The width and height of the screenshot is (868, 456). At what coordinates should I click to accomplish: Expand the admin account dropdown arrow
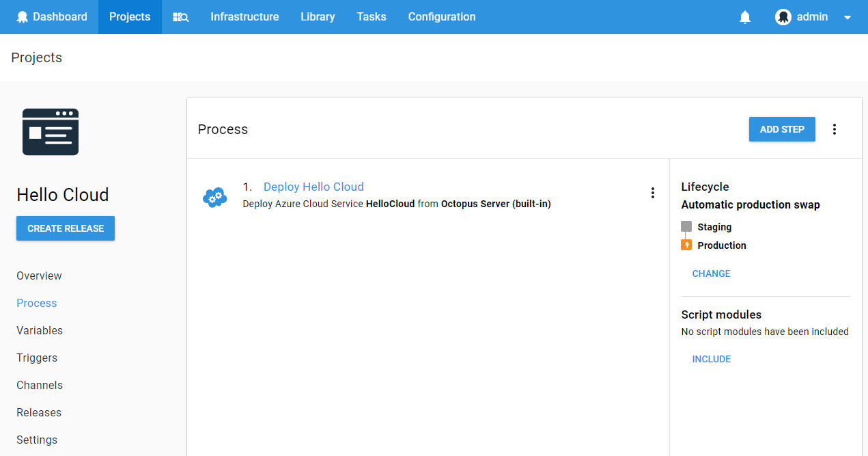pos(848,18)
